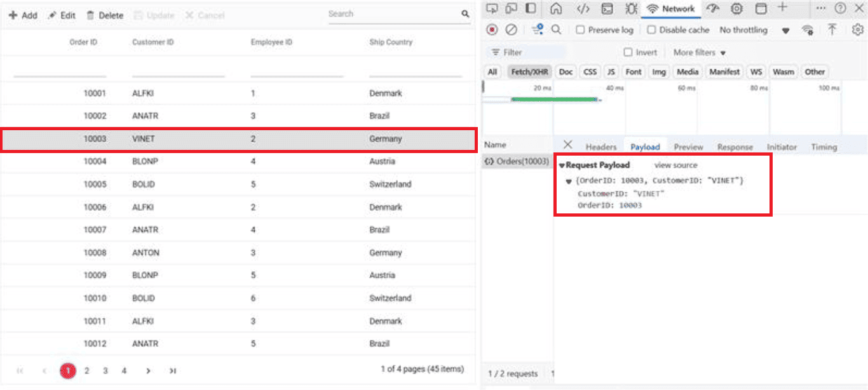Enable the Preserve log checkbox
Screen dimensions: 868x390
(580, 30)
